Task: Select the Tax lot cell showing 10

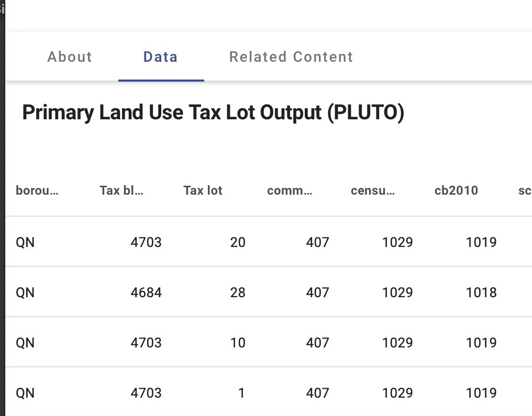Action: point(238,342)
